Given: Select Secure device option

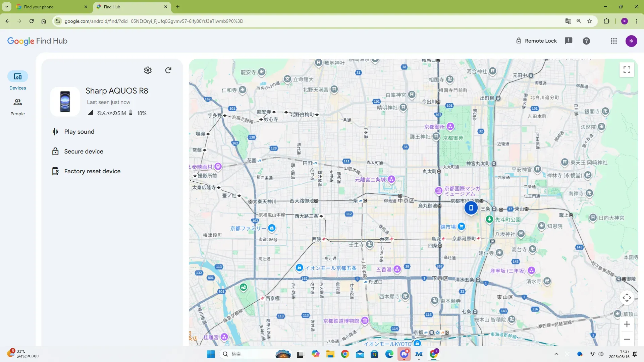Looking at the screenshot, I should click(84, 152).
